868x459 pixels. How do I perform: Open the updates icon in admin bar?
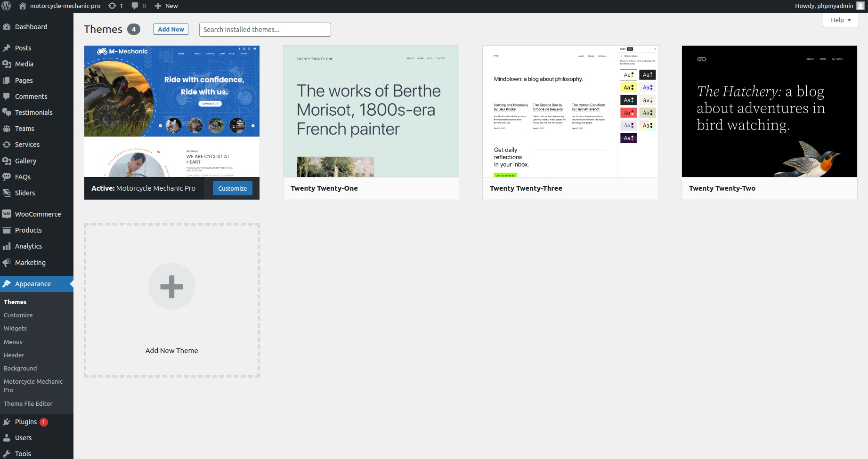[x=112, y=6]
